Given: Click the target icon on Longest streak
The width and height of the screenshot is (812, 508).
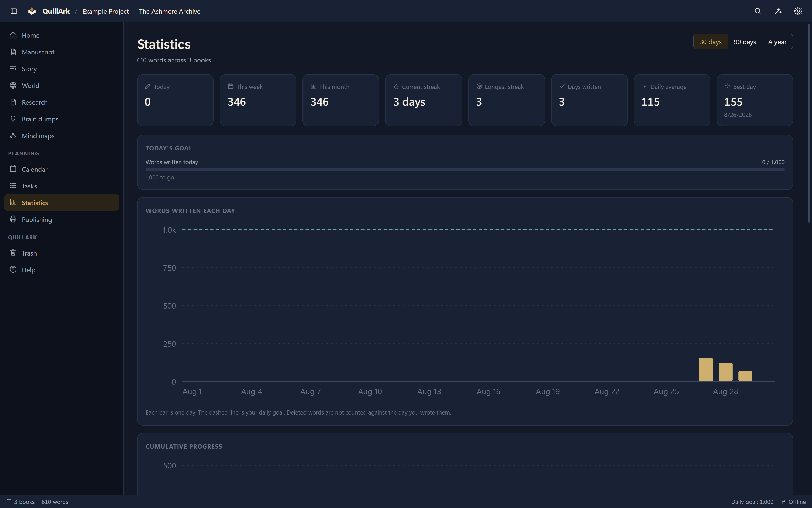Looking at the screenshot, I should [479, 86].
